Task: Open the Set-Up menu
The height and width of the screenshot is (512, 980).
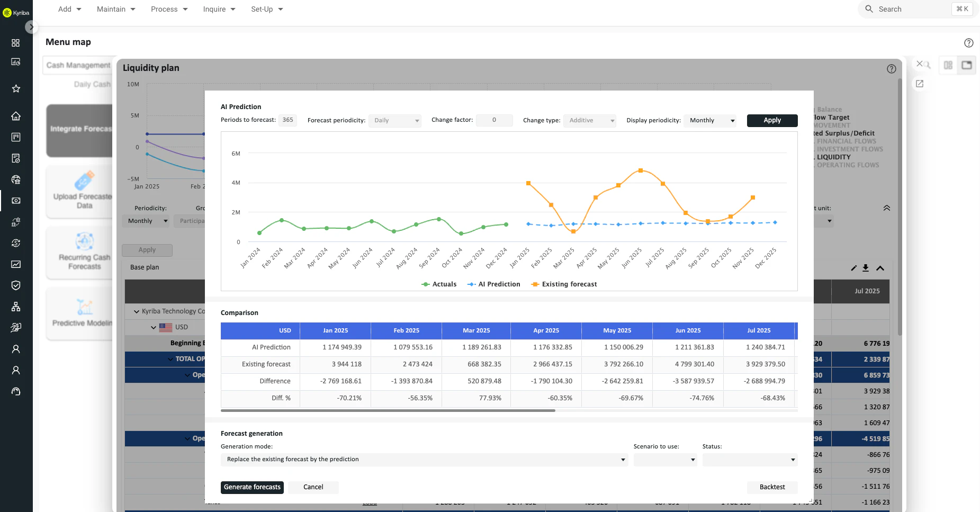Action: (266, 9)
